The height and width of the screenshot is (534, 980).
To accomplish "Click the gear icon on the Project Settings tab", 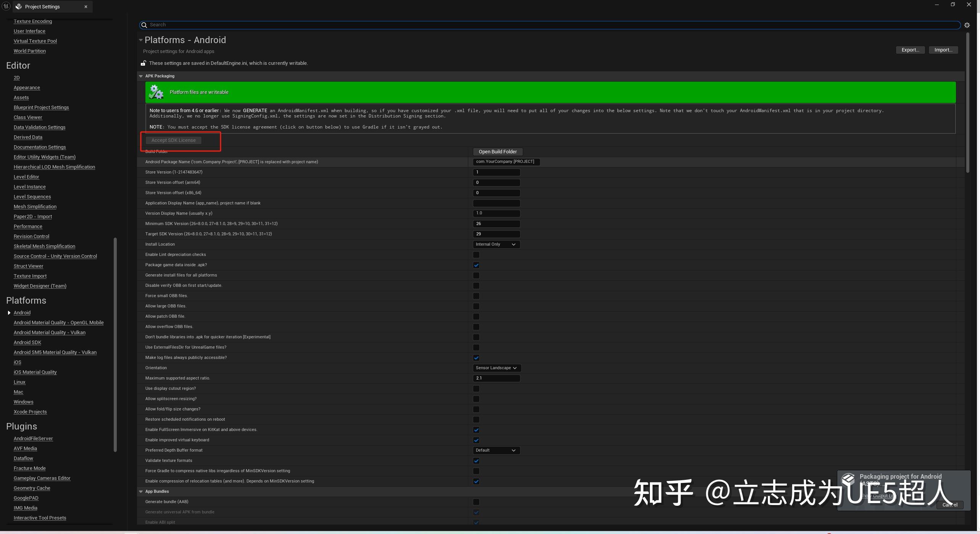I will [18, 6].
